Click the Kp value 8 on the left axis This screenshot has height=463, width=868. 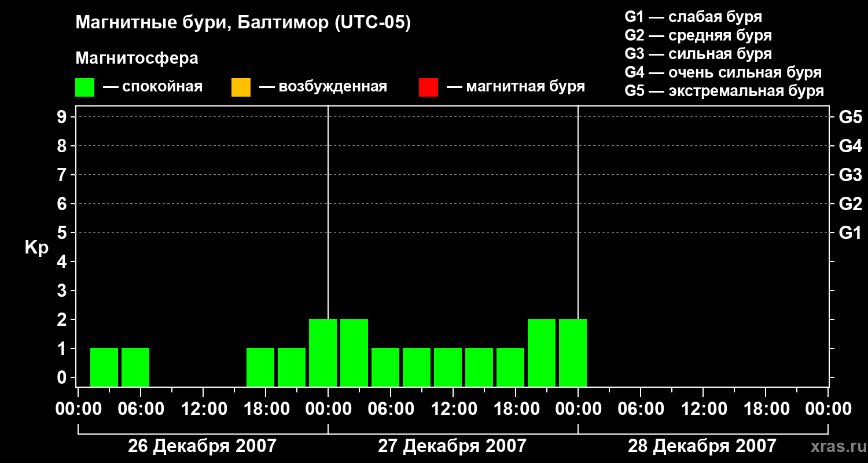63,146
